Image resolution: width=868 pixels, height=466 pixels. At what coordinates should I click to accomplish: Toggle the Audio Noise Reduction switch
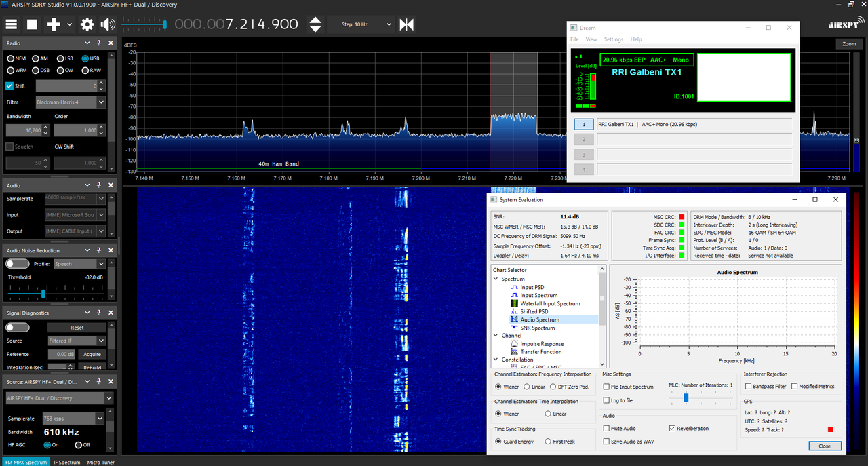pyautogui.click(x=17, y=263)
